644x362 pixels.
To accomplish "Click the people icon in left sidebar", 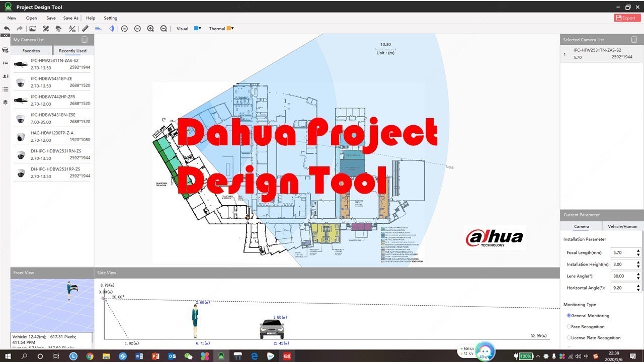I will (5, 76).
